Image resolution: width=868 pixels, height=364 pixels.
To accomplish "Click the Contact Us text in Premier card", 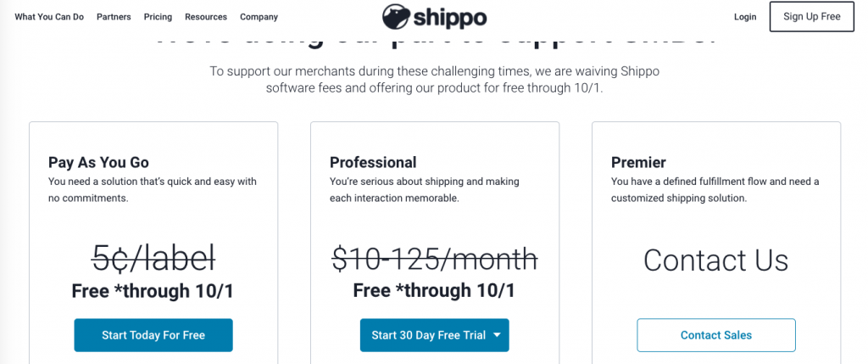I will (x=715, y=260).
